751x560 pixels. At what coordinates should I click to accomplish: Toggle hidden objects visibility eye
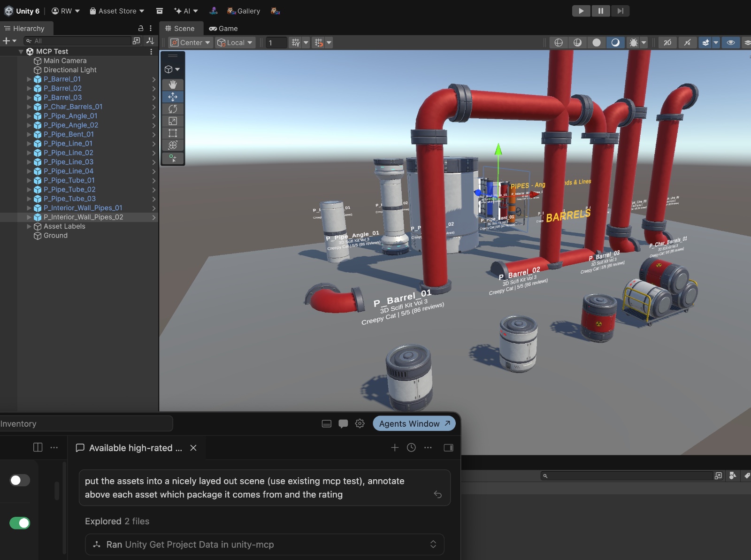coord(731,43)
